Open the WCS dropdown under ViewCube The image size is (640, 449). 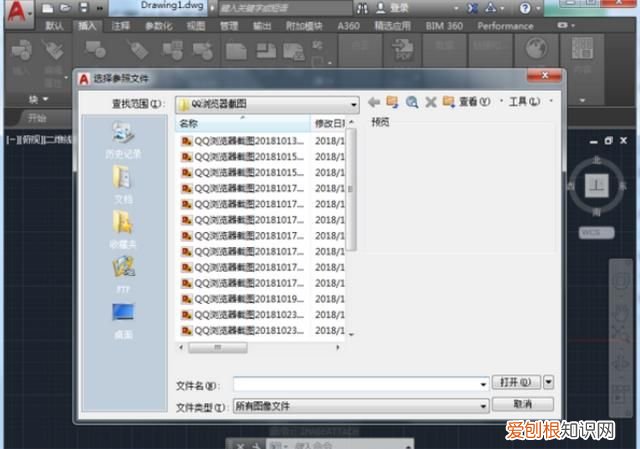(x=596, y=233)
